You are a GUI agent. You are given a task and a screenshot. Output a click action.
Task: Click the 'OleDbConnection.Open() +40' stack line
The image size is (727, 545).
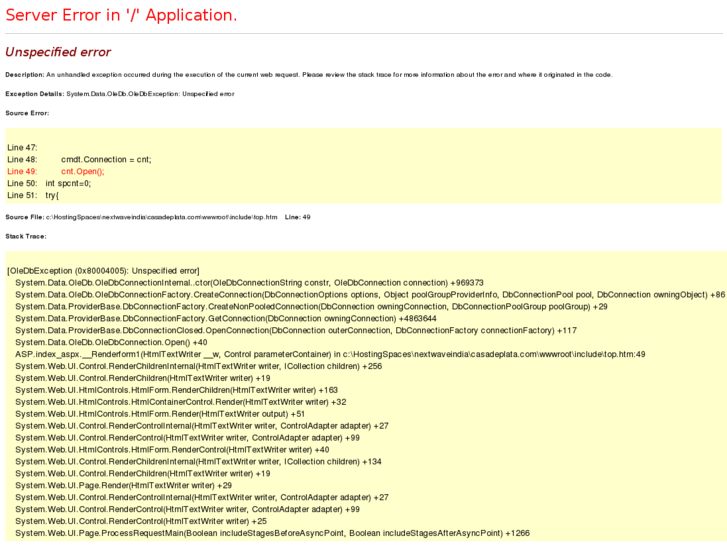coord(111,342)
